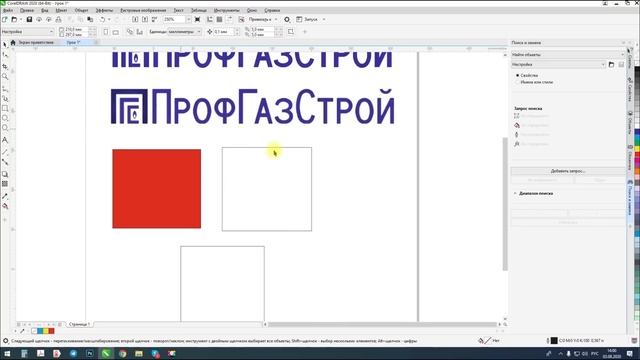Click the Add query button
The height and width of the screenshot is (360, 640).
(x=568, y=171)
